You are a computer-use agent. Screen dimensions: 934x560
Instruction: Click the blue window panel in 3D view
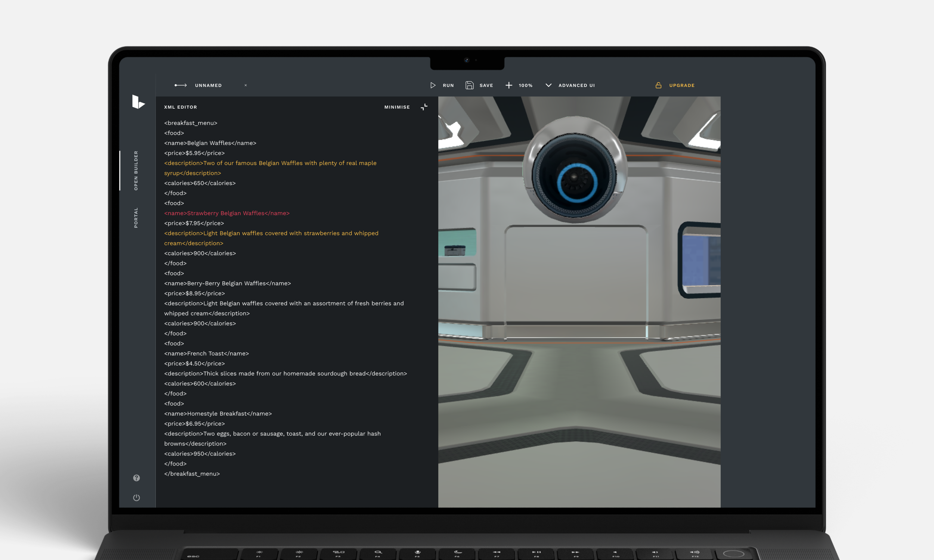(x=701, y=260)
